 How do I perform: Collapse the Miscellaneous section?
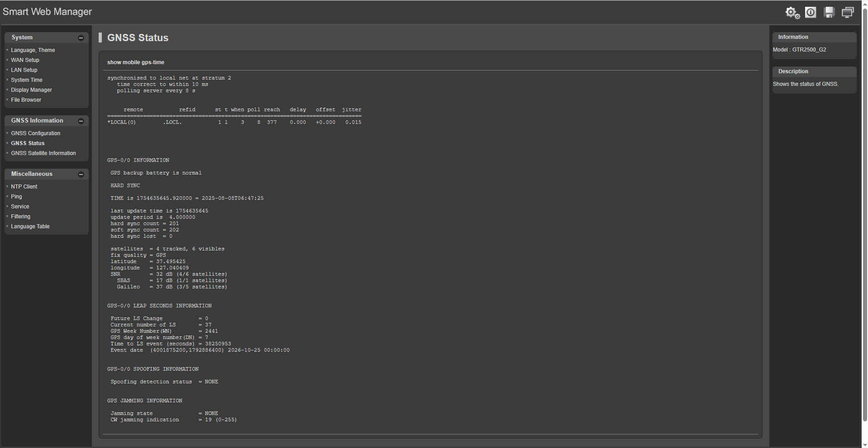81,174
